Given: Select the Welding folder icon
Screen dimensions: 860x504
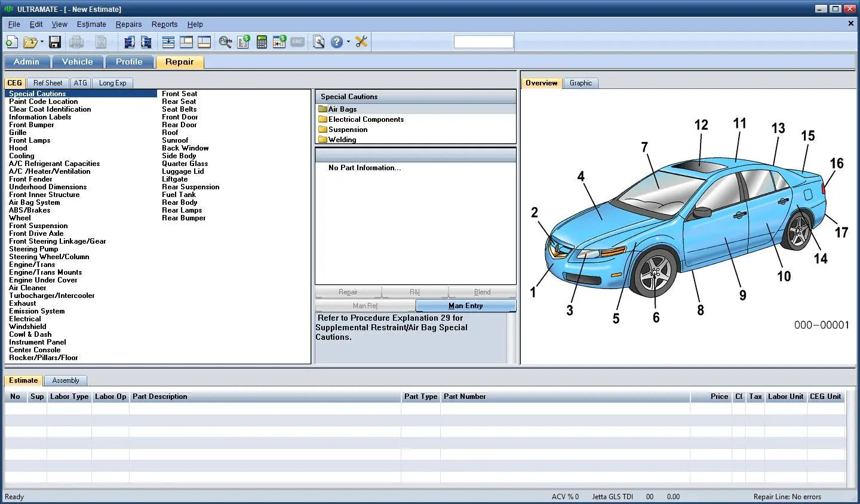Looking at the screenshot, I should [x=322, y=139].
